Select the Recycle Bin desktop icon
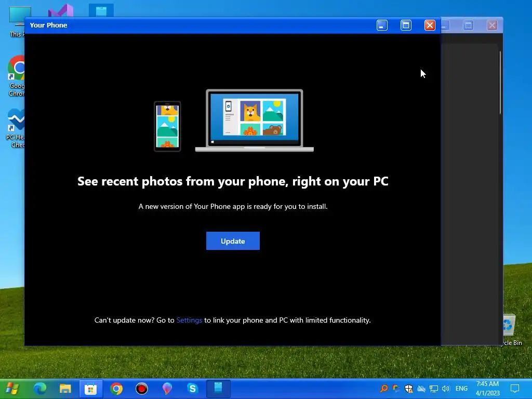 512,330
